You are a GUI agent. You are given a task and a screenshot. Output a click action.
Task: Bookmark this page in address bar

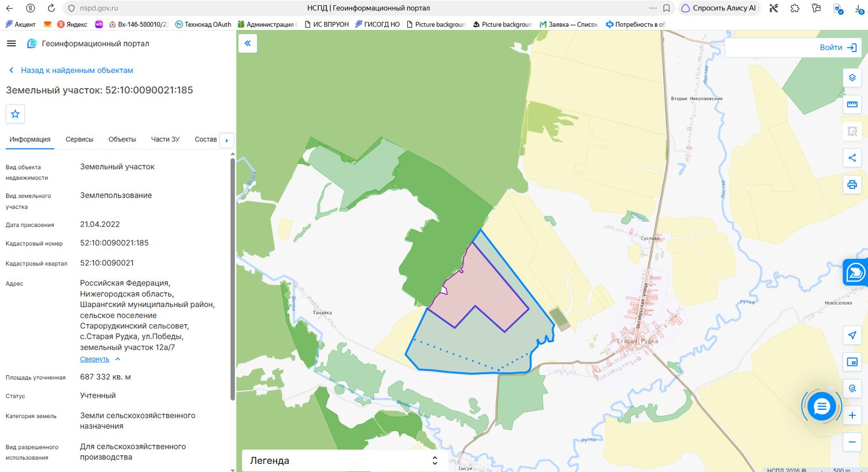pos(667,8)
